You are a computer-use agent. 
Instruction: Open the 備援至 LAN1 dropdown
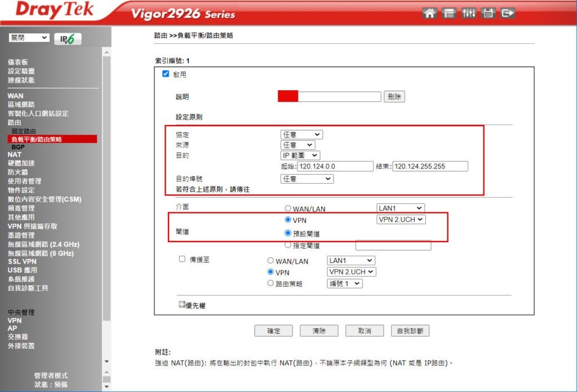click(351, 260)
